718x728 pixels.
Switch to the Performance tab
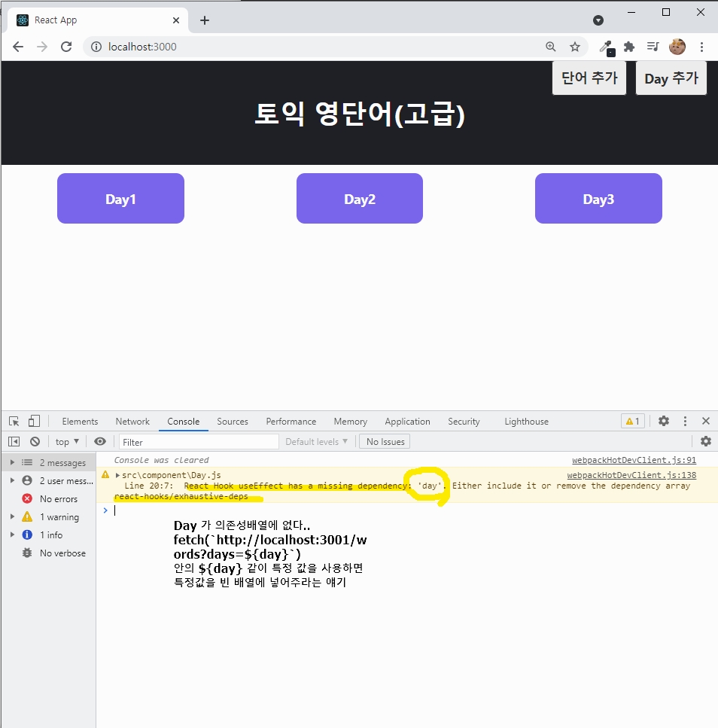pos(291,421)
